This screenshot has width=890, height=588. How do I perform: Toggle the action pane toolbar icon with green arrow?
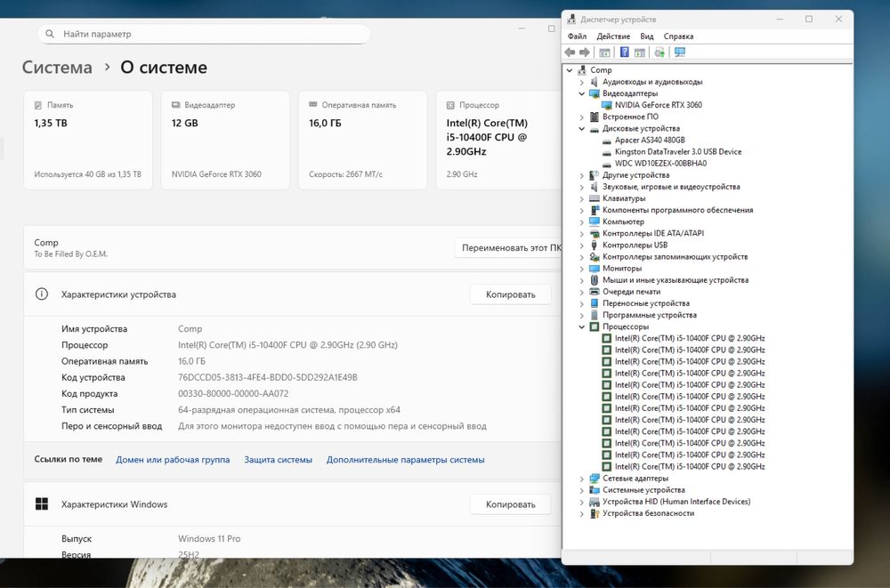[x=640, y=52]
